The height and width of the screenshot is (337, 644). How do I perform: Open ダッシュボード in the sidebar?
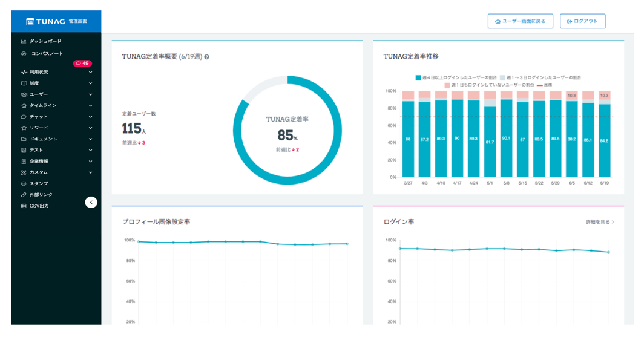click(45, 41)
